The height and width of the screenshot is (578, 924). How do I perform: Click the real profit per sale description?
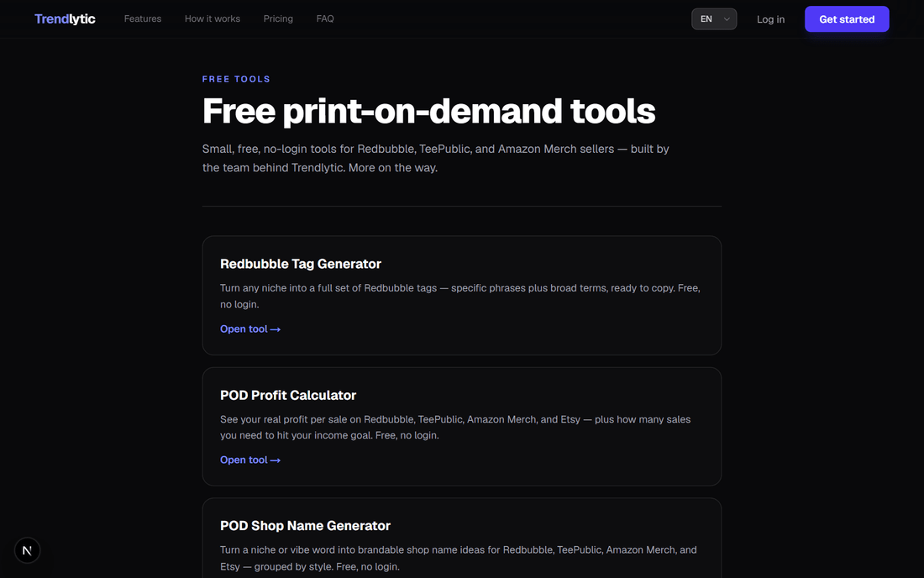point(455,427)
